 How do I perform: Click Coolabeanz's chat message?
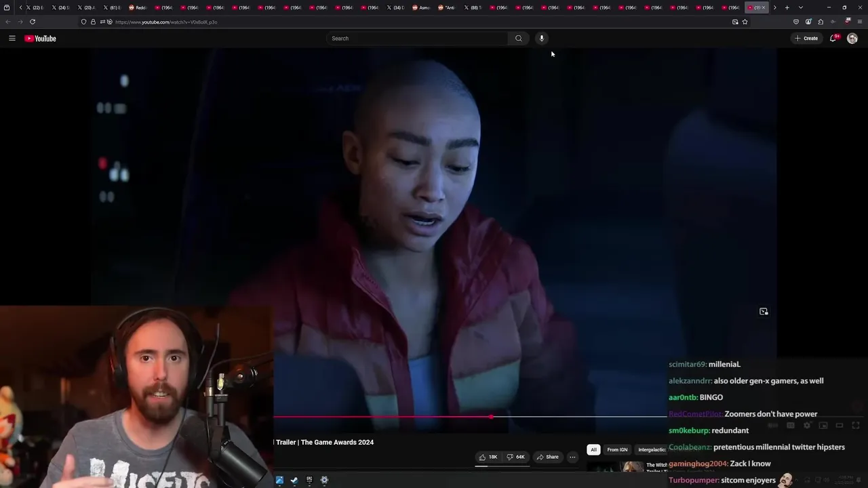(x=757, y=447)
